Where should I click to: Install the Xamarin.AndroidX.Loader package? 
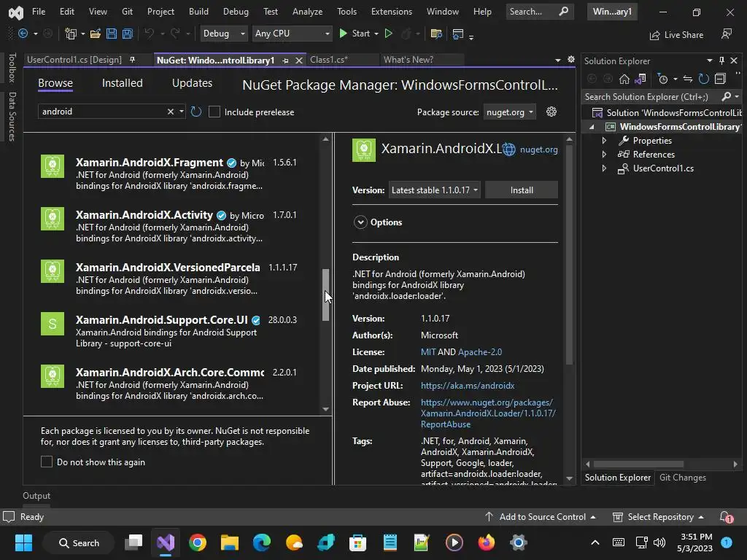pos(522,190)
